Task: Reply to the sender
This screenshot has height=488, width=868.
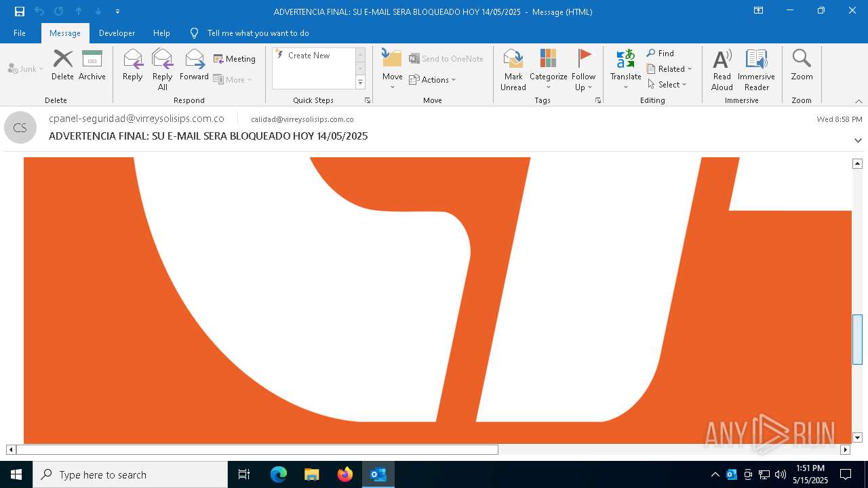Action: pos(133,65)
